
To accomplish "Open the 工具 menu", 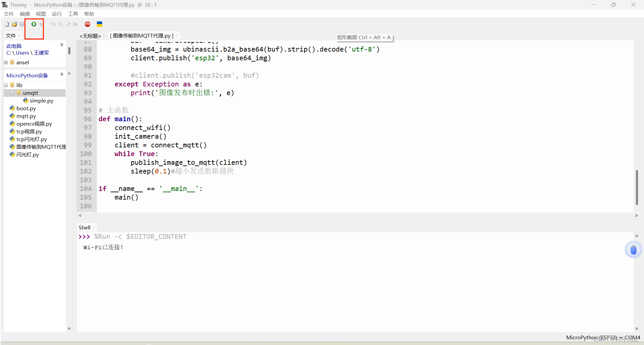I will [73, 14].
